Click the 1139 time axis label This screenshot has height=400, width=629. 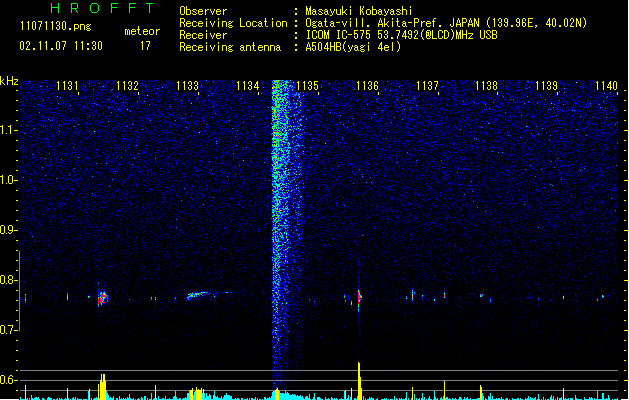point(546,86)
